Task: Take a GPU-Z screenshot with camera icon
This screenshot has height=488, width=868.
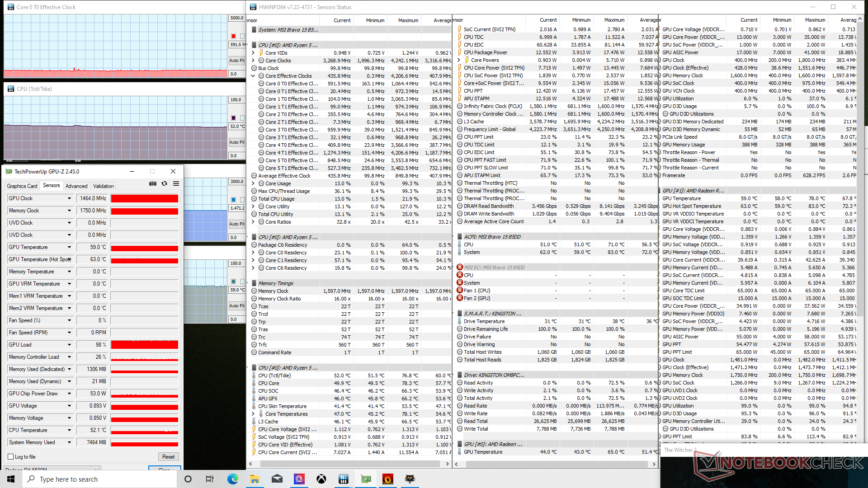Action: pyautogui.click(x=153, y=183)
